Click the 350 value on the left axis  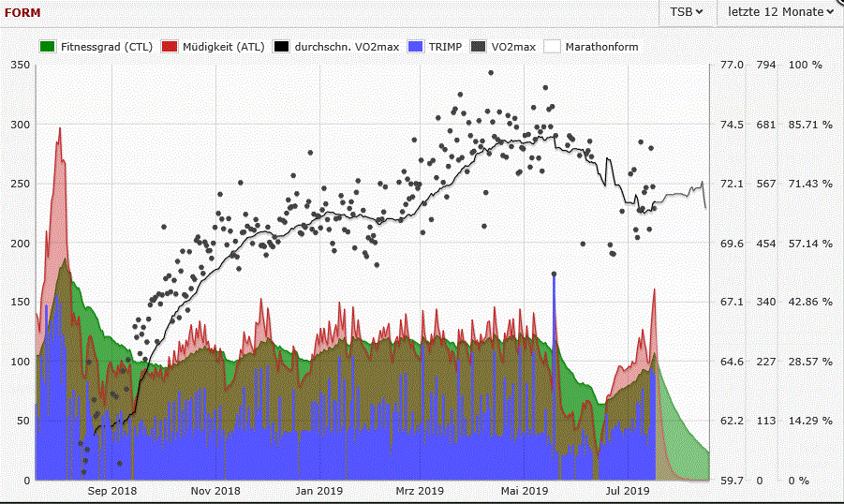(20, 65)
